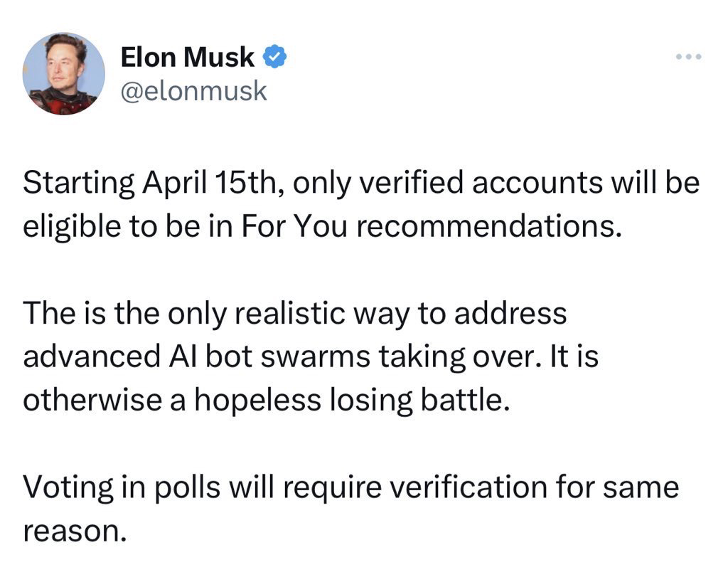Click the blue verified checkmark badge

(275, 57)
